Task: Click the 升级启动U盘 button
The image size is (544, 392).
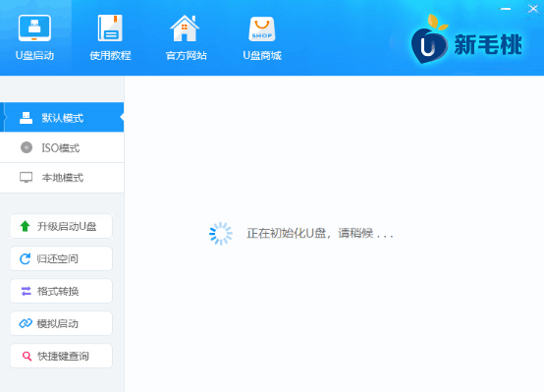Action: 62,226
